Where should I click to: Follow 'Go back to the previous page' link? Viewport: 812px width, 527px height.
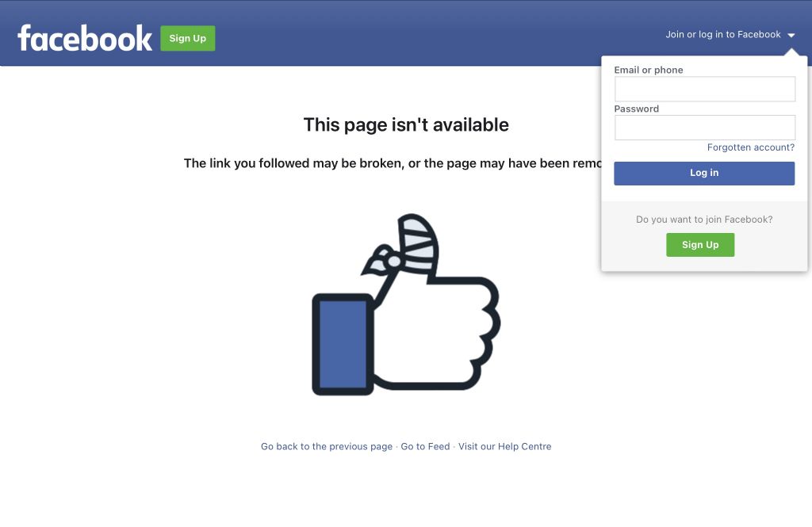[x=326, y=446]
